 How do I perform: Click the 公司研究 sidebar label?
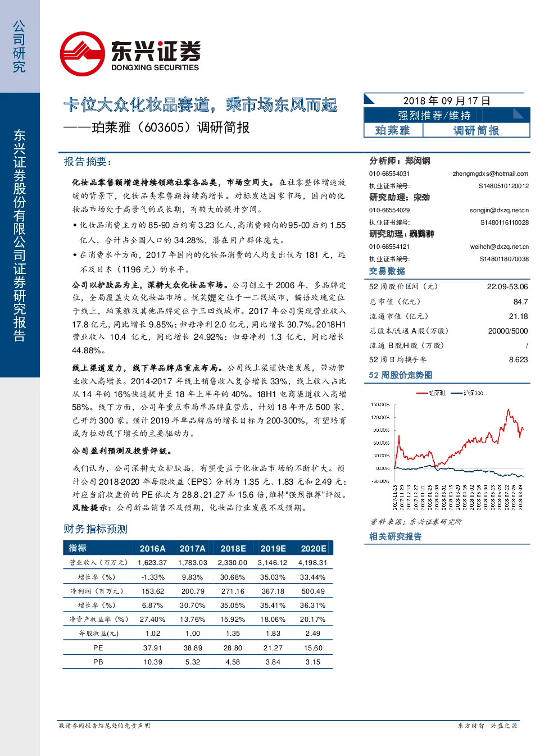(19, 47)
